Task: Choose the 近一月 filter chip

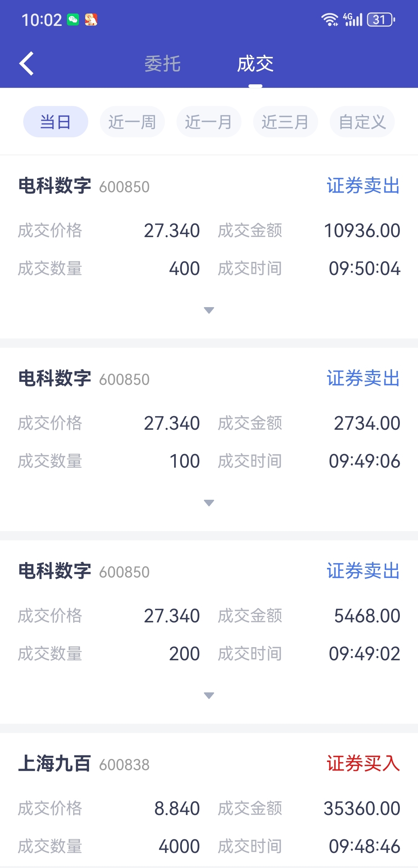Action: click(209, 122)
